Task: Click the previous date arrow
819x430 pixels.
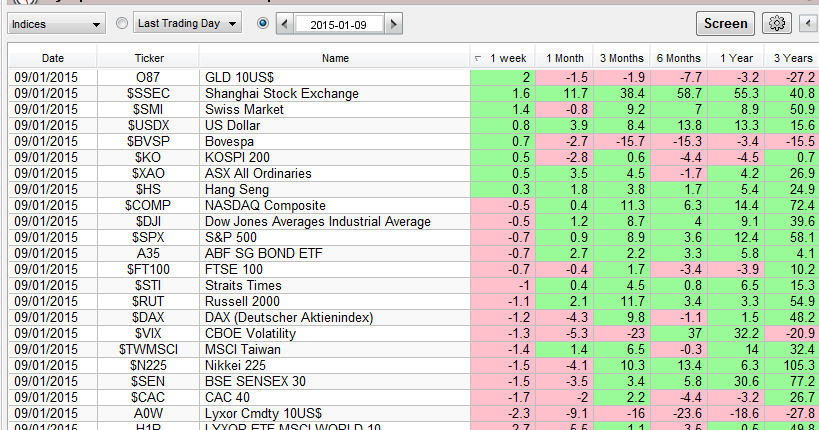Action: 285,23
